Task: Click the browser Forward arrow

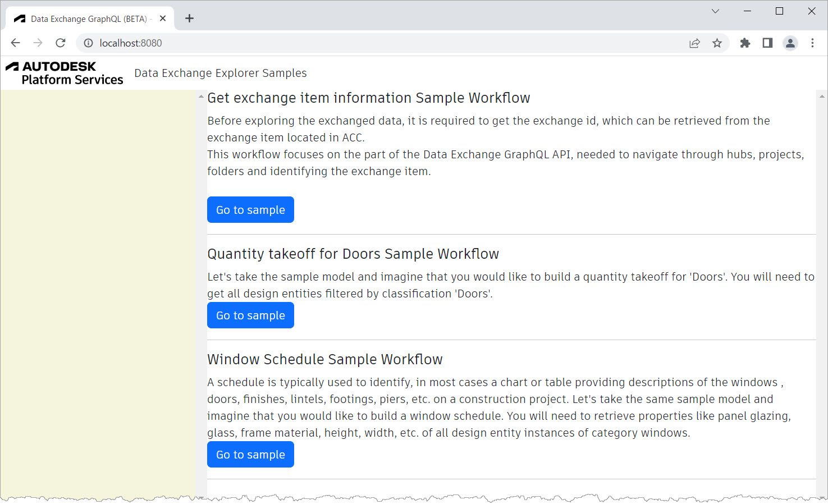Action: [38, 43]
